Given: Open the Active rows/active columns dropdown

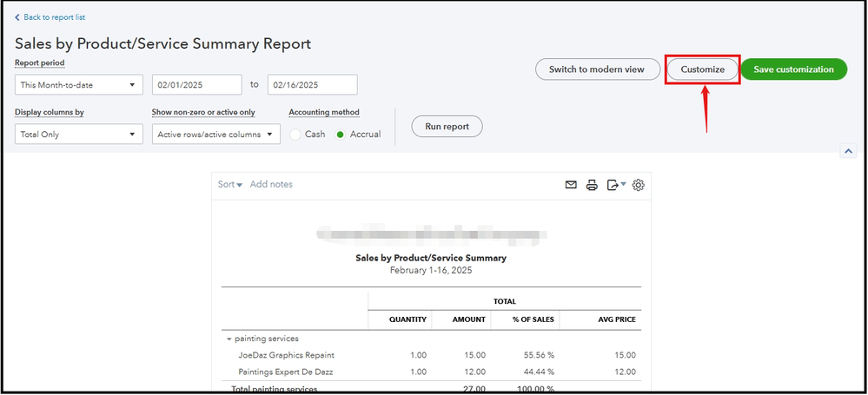Looking at the screenshot, I should (215, 135).
